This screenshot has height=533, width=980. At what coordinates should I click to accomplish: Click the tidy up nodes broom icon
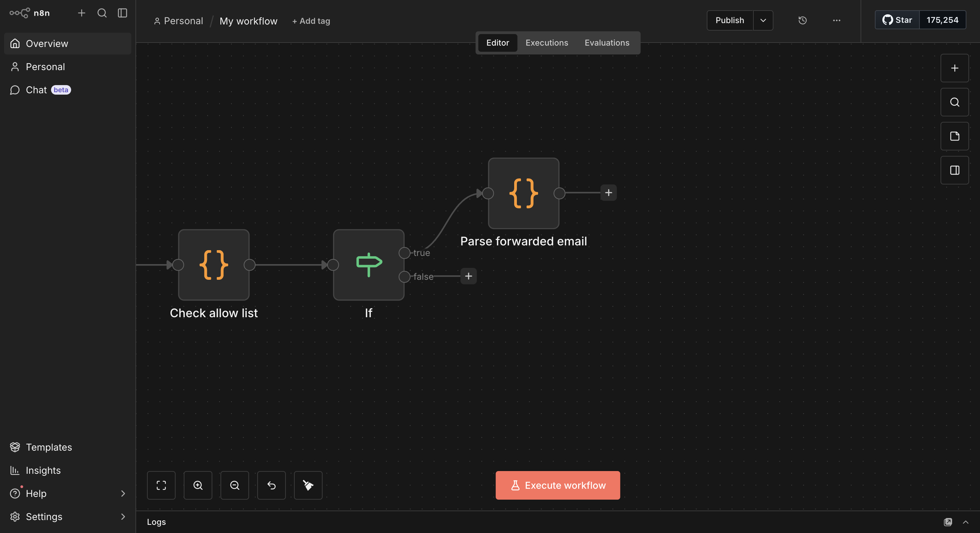point(308,485)
